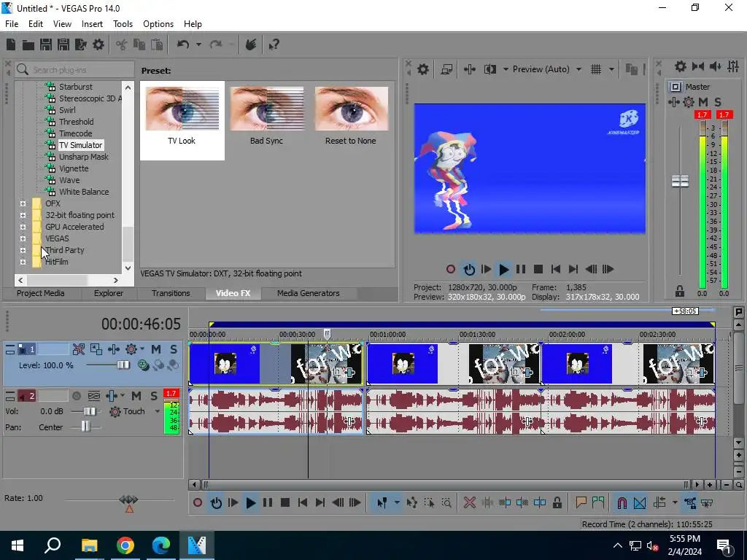Image resolution: width=747 pixels, height=560 pixels.
Task: Open track 1 Track FX icon
Action: (x=113, y=349)
